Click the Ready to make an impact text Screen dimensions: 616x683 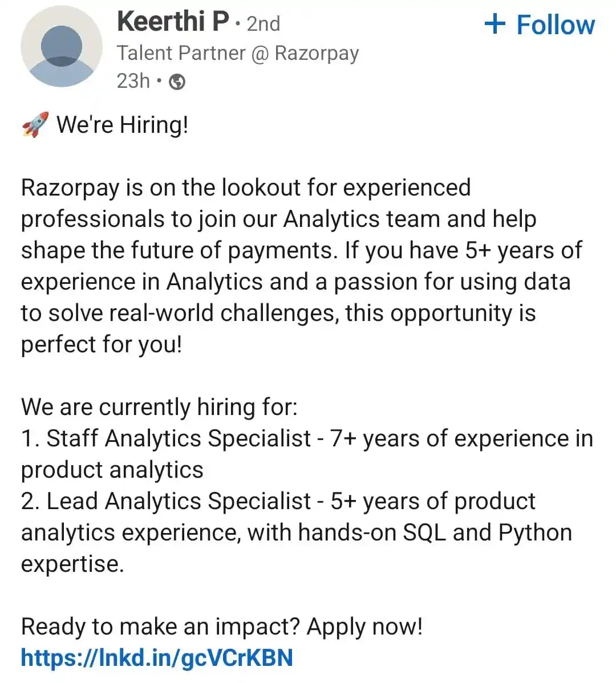click(160, 627)
